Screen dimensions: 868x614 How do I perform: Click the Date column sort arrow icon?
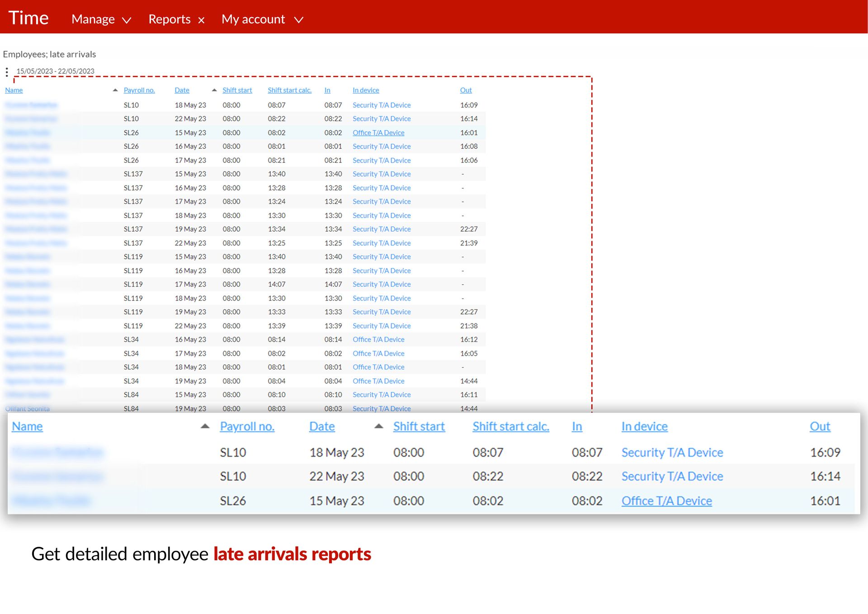(214, 90)
